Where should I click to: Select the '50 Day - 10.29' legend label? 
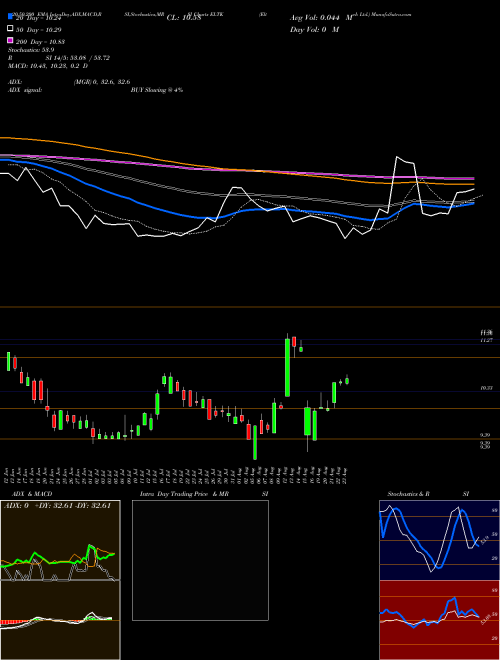[x=39, y=30]
